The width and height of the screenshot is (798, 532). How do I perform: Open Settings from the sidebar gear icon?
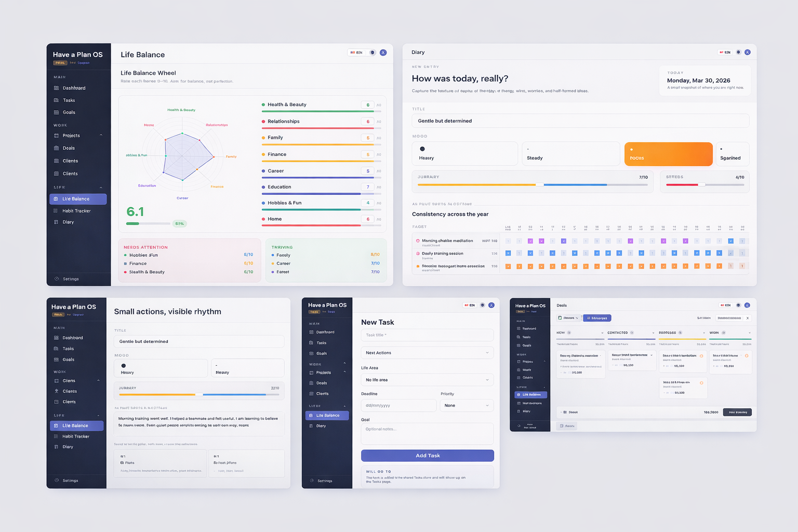57,278
